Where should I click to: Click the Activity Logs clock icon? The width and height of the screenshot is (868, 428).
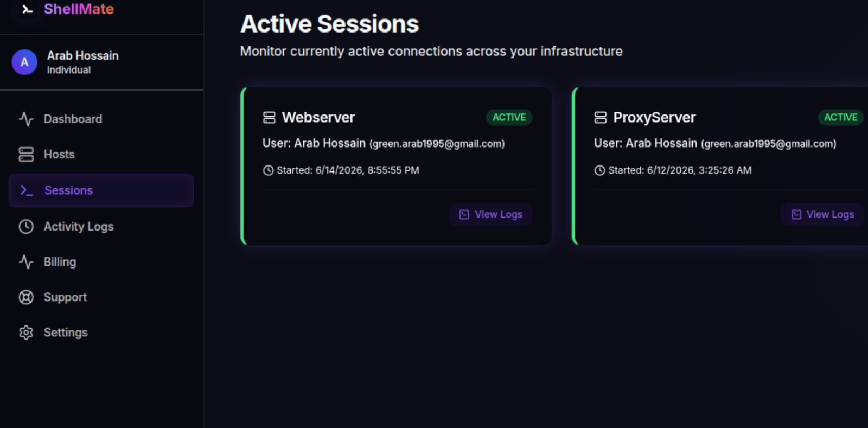[26, 226]
